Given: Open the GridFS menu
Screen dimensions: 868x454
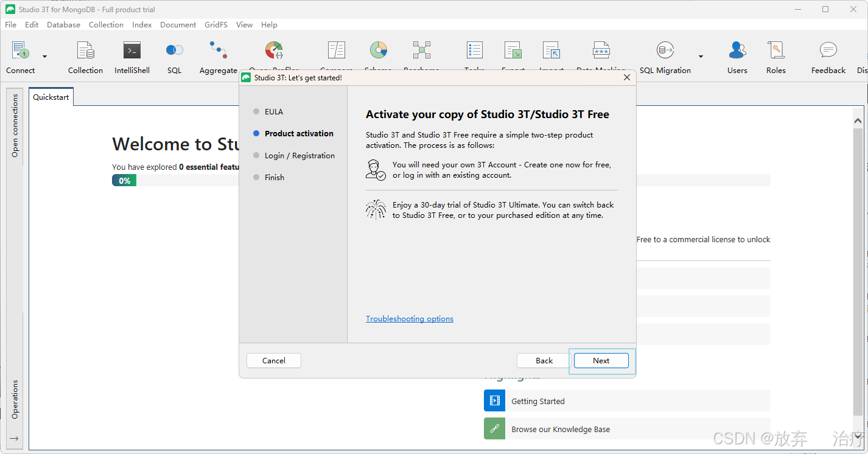Looking at the screenshot, I should pos(216,25).
